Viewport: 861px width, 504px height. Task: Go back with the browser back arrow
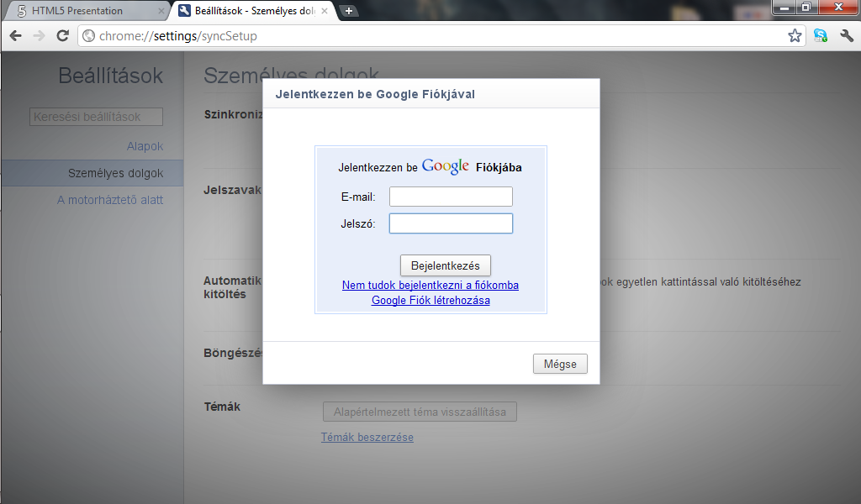click(x=15, y=36)
